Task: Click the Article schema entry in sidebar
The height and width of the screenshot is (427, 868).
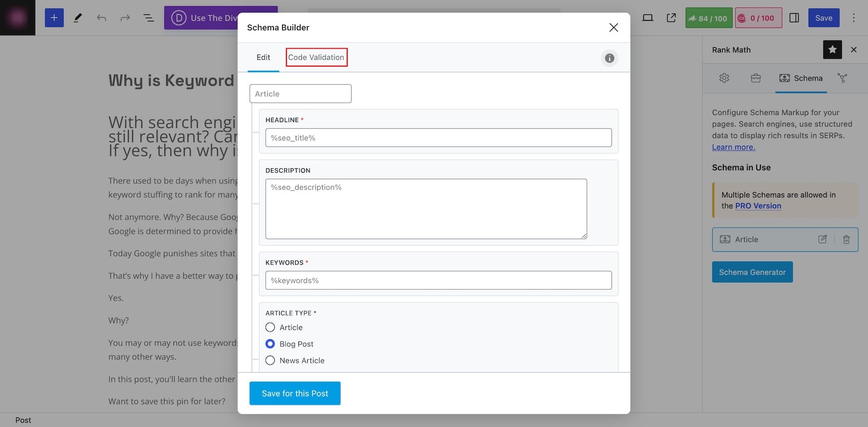Action: pos(785,239)
